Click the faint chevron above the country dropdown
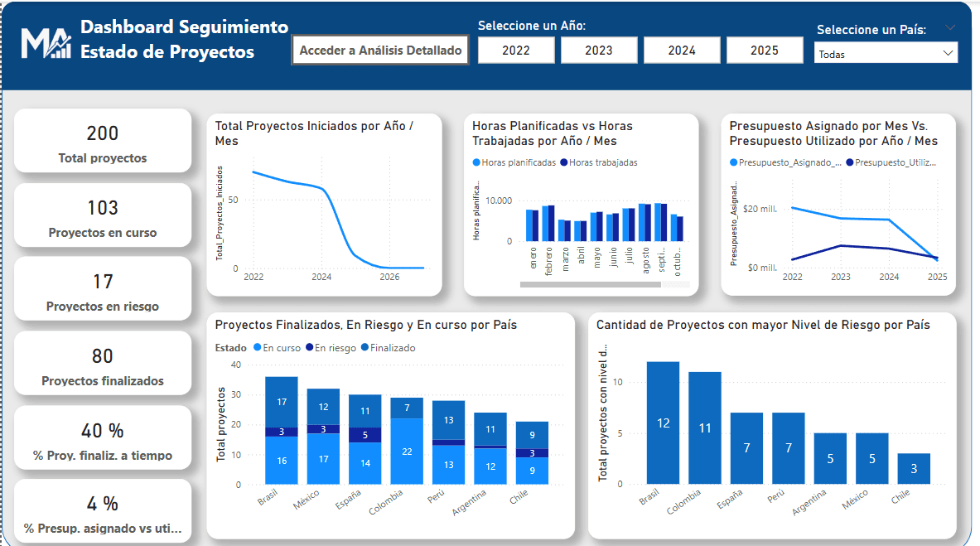This screenshot has width=980, height=546. click(x=950, y=27)
